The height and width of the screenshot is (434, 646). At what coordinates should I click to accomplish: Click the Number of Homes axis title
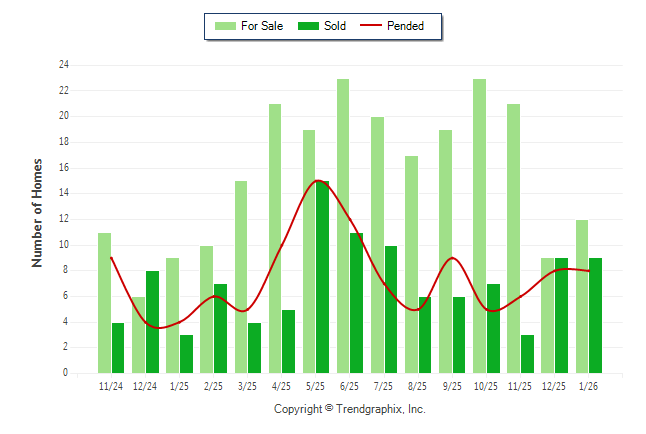38,212
